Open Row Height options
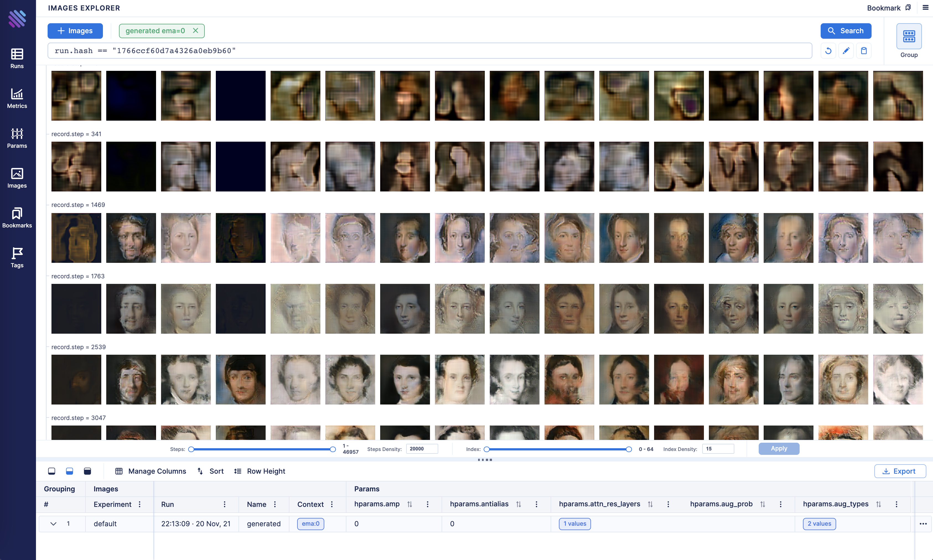The width and height of the screenshot is (933, 560). 260,471
